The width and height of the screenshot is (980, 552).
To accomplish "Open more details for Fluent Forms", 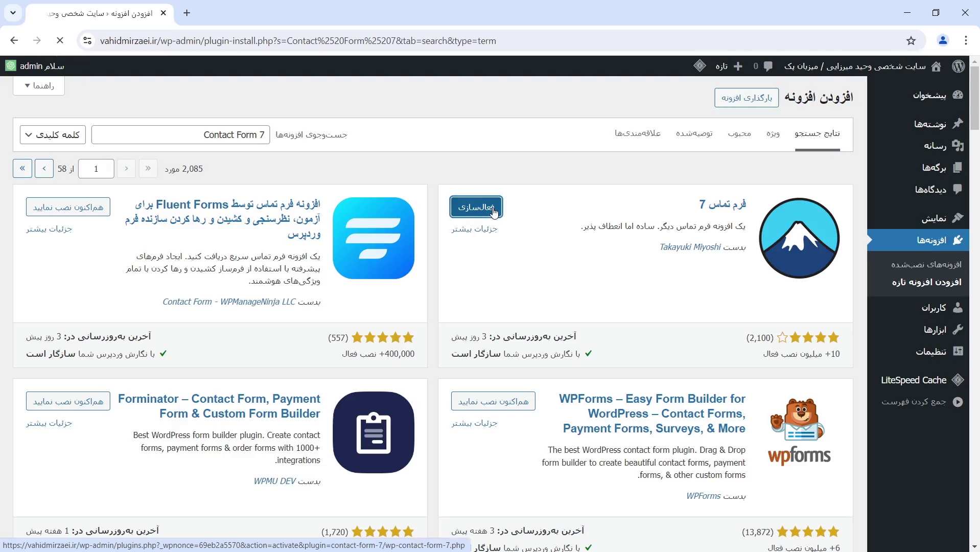I will tap(49, 229).
